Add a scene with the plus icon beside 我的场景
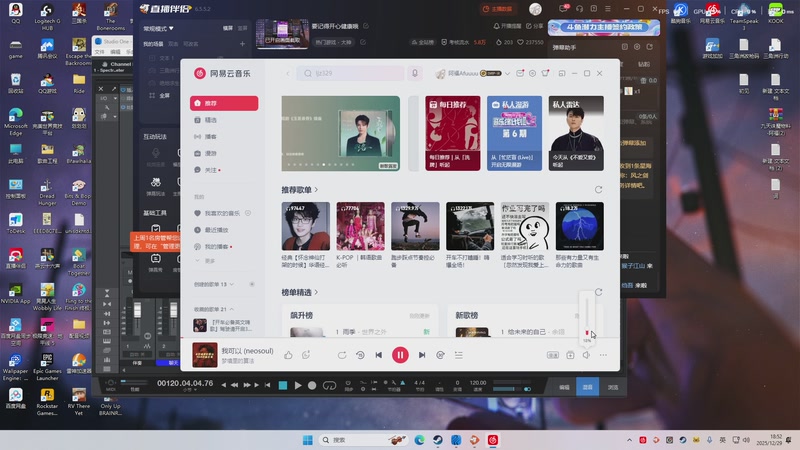This screenshot has height=450, width=800. pyautogui.click(x=242, y=44)
